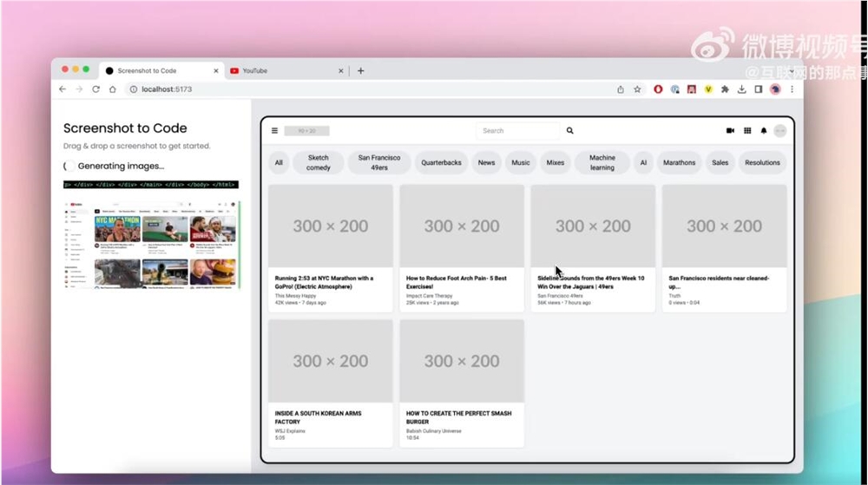This screenshot has width=868, height=485.
Task: Click the browser home icon
Action: (x=112, y=89)
